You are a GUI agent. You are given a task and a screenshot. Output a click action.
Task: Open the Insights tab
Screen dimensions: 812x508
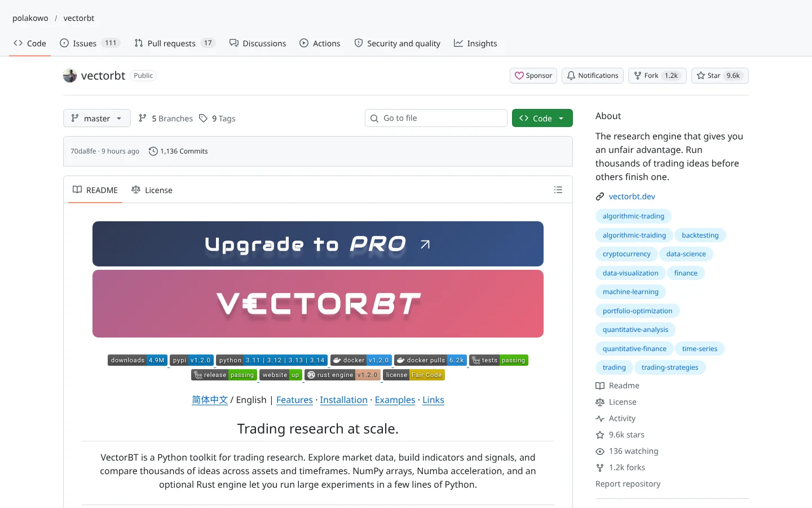click(475, 43)
